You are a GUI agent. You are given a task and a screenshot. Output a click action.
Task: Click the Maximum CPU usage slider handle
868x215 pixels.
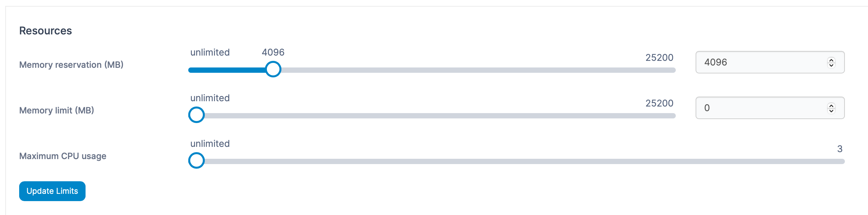pyautogui.click(x=197, y=161)
